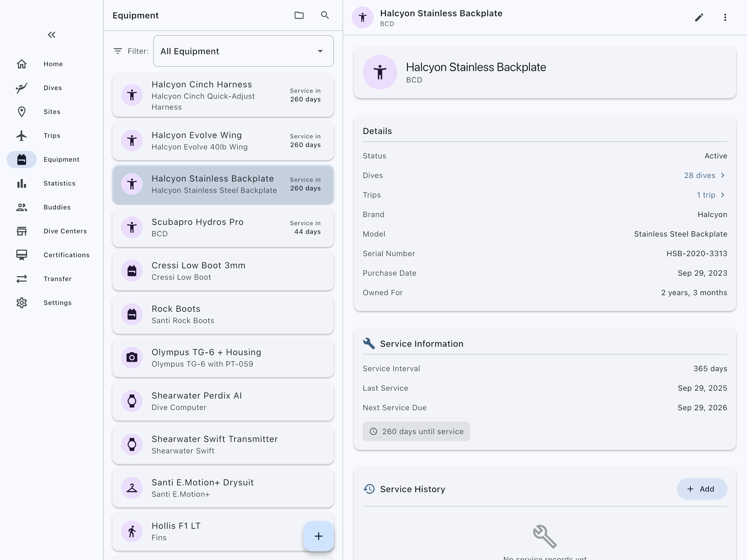The width and height of the screenshot is (747, 560).
Task: Open the three-dot more options menu
Action: point(725,17)
